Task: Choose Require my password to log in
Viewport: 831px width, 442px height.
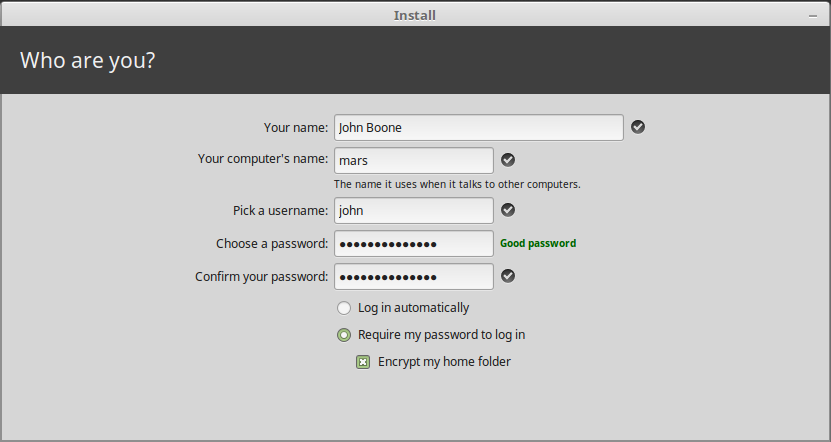Action: [344, 335]
